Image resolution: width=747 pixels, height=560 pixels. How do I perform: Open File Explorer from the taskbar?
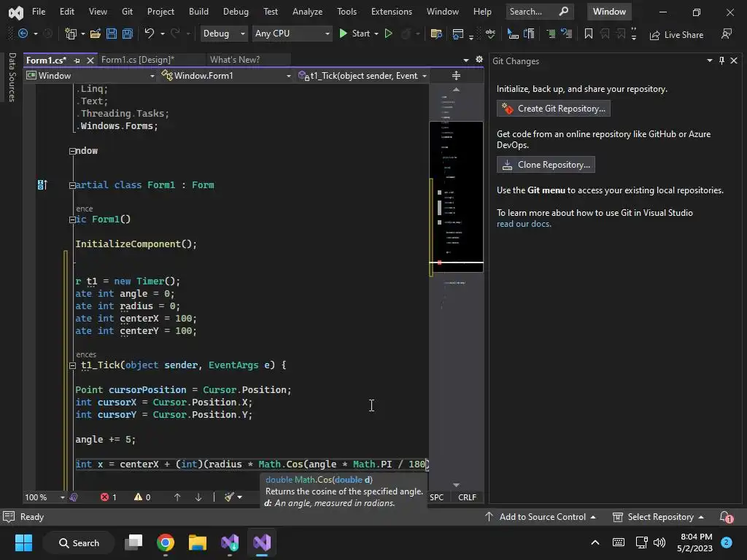click(197, 542)
